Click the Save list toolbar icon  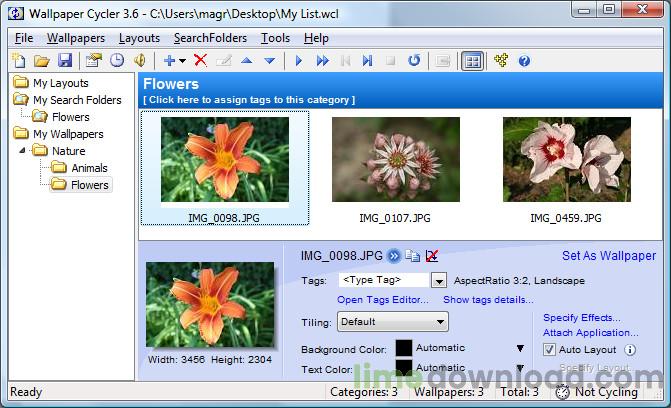pyautogui.click(x=65, y=61)
